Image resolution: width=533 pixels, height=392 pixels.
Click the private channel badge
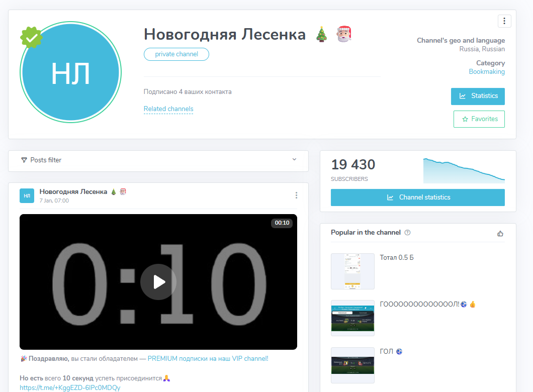pyautogui.click(x=176, y=54)
